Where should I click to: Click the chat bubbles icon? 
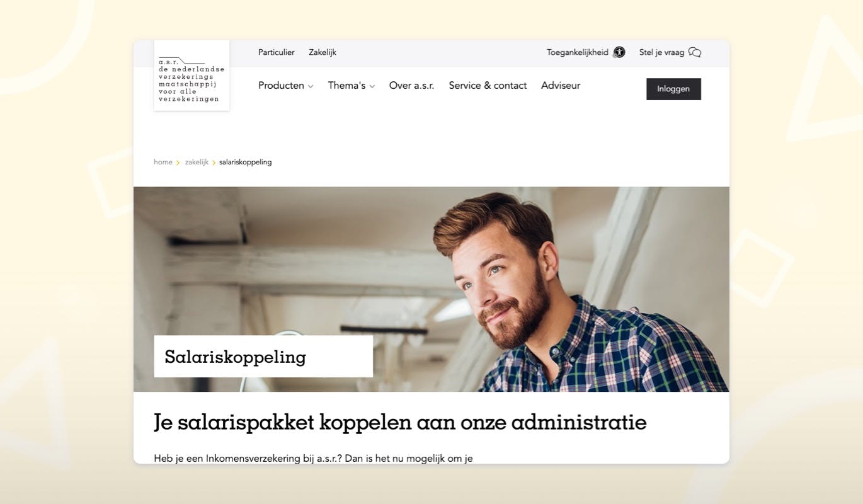pos(695,52)
